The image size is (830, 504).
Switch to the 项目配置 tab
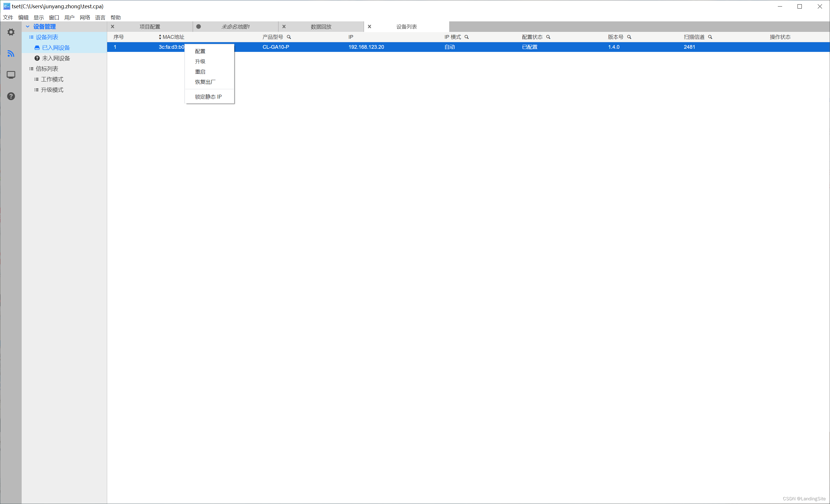pyautogui.click(x=150, y=27)
